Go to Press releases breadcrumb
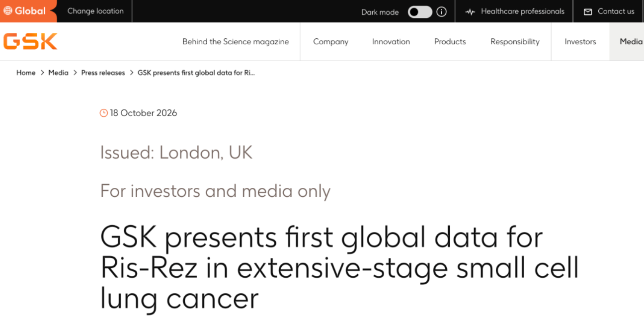The image size is (644, 320). click(103, 73)
